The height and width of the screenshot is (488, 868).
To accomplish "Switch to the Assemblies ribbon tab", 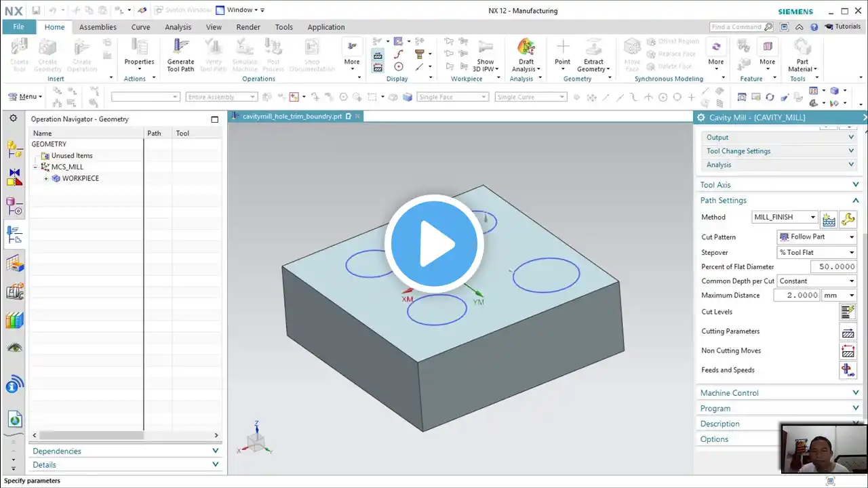I will pos(98,27).
